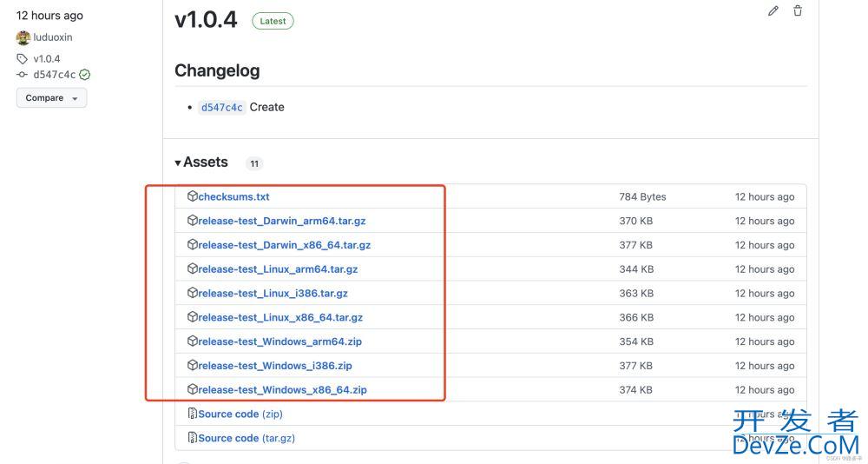
Task: Click the sidebar d547c4c commit hash
Action: (x=54, y=75)
